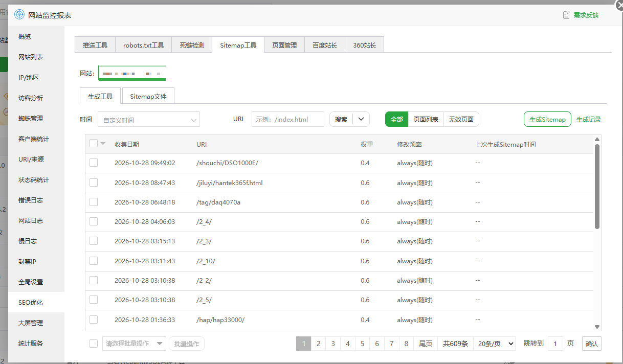Click the table vertical scrollbar thumb
The width and height of the screenshot is (623, 364).
click(x=597, y=186)
